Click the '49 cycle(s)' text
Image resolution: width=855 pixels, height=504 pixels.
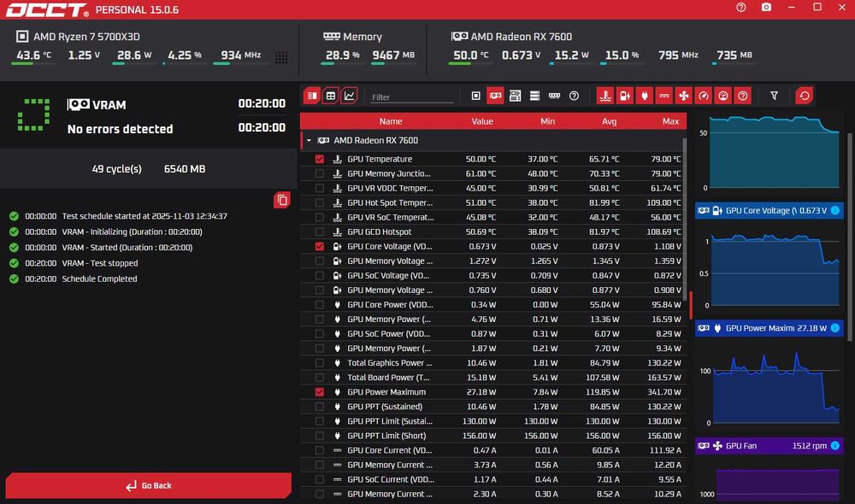click(x=116, y=169)
